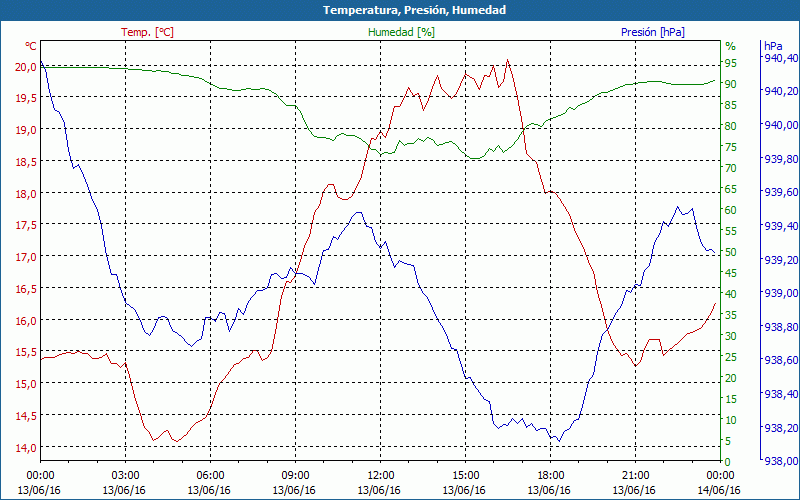Click humidity axis value 30
800x500 pixels.
(x=731, y=336)
